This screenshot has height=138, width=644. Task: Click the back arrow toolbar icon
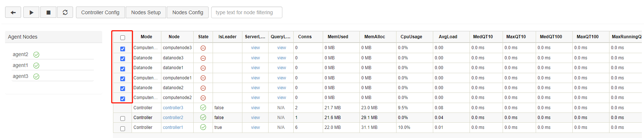(13, 12)
